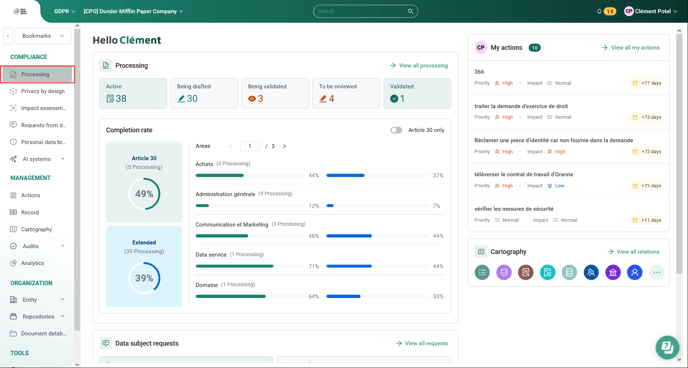Click the Analytics pie chart icon

[13, 263]
